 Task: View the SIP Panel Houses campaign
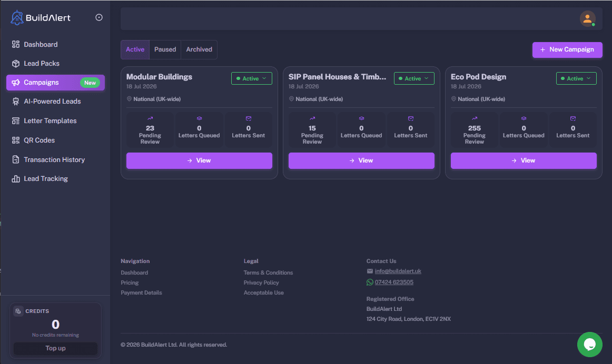coord(361,160)
